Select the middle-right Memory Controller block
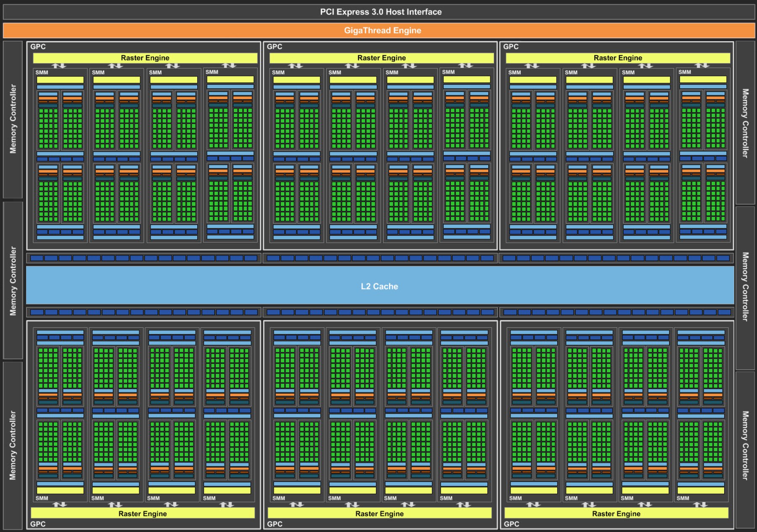 click(745, 287)
